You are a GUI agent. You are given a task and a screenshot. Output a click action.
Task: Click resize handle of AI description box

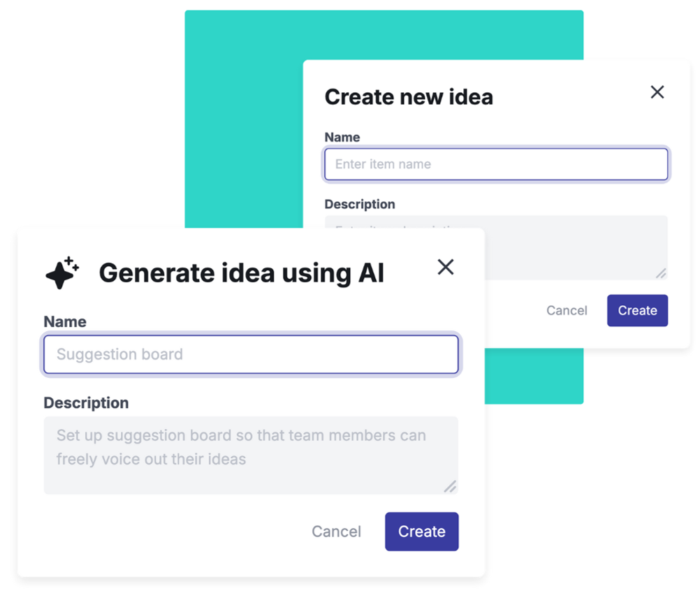tap(451, 486)
